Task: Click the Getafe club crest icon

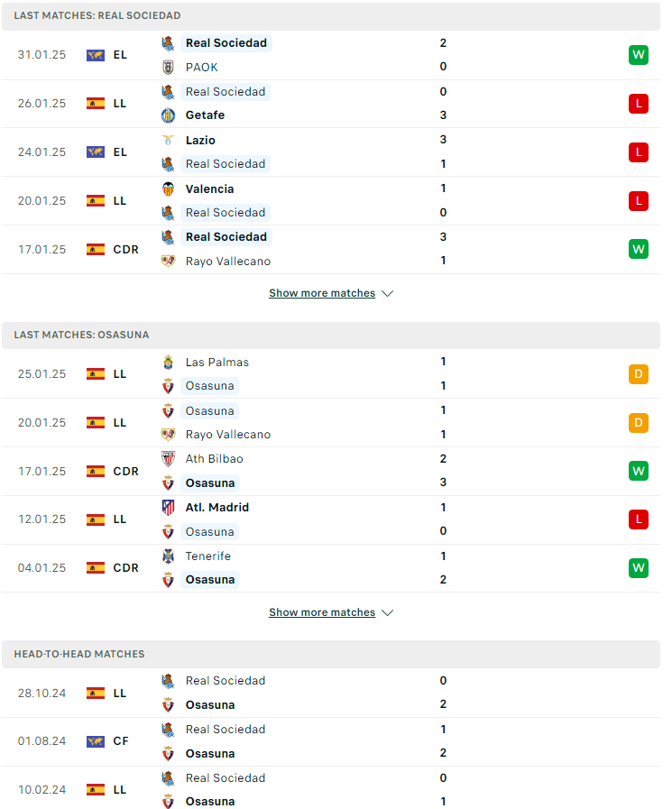Action: [168, 115]
